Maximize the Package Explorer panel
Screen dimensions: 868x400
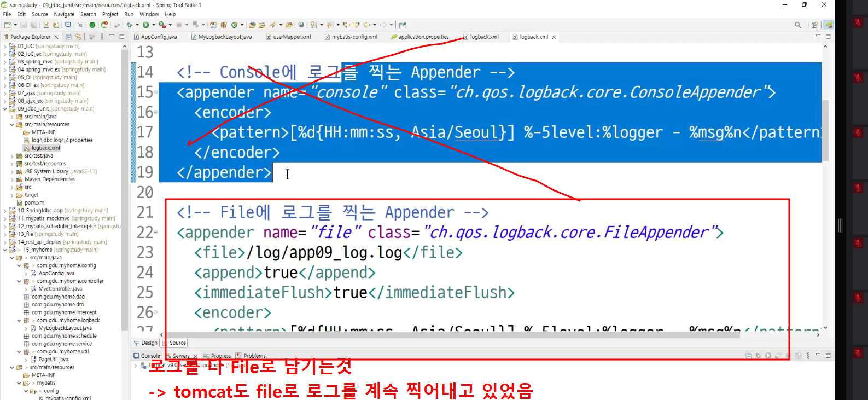(122, 37)
